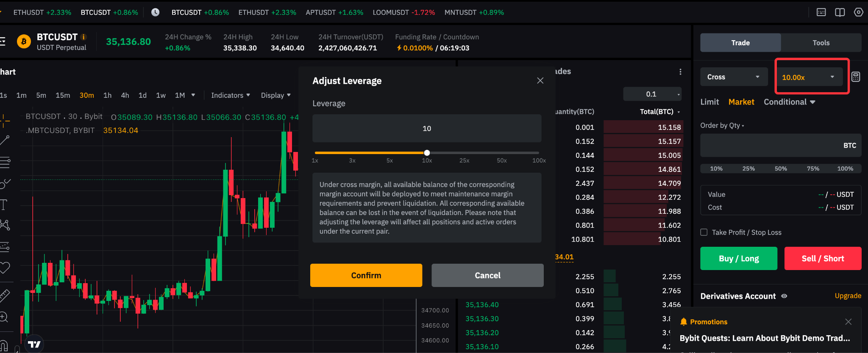Select the Limit order tab

[709, 102]
